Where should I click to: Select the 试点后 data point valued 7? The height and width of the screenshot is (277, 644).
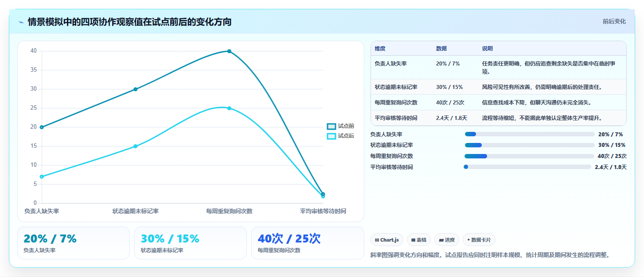click(42, 177)
